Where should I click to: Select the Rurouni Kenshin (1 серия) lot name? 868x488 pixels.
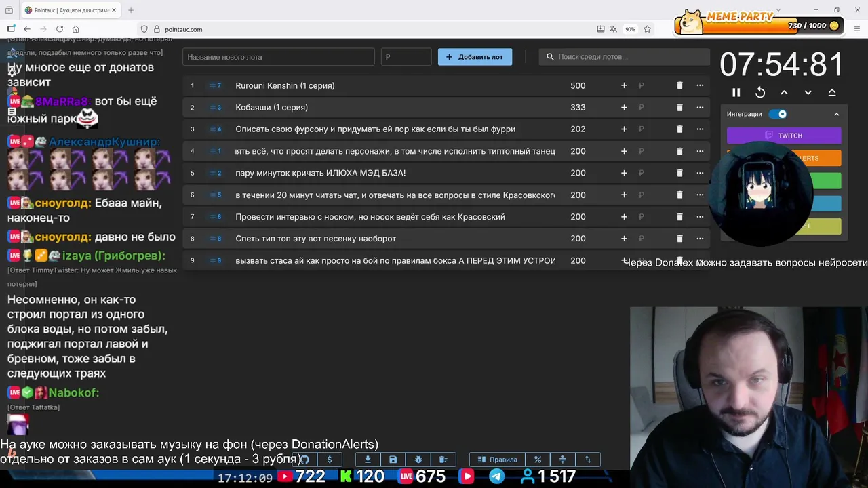(285, 85)
